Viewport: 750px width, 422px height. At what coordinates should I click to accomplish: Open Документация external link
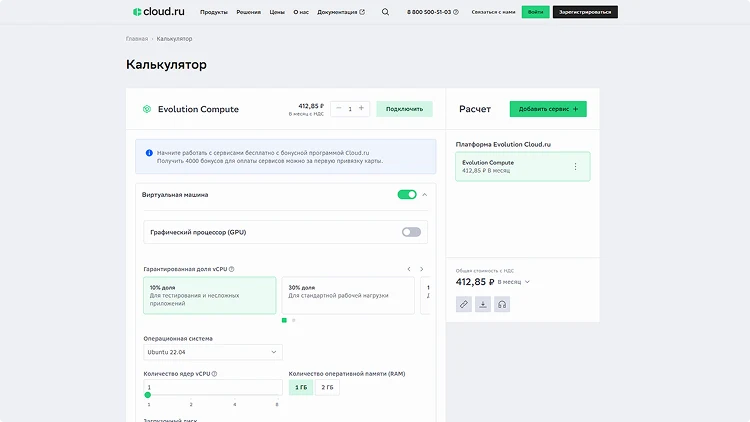point(341,12)
